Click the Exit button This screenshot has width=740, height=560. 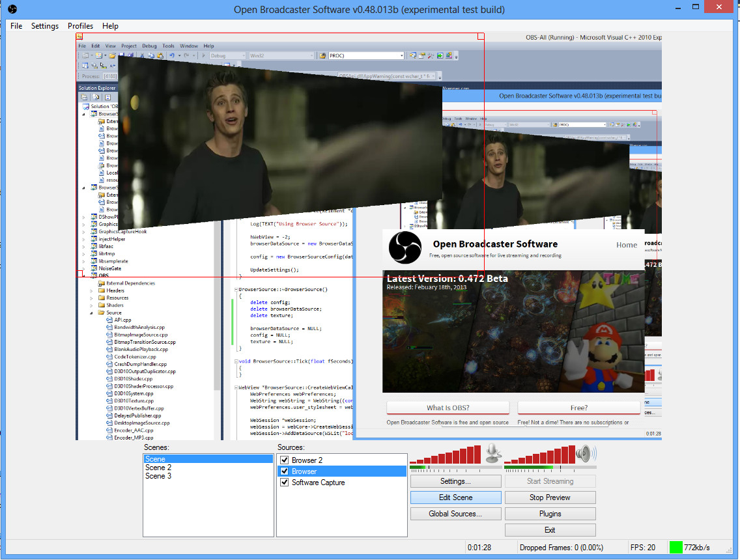point(550,530)
